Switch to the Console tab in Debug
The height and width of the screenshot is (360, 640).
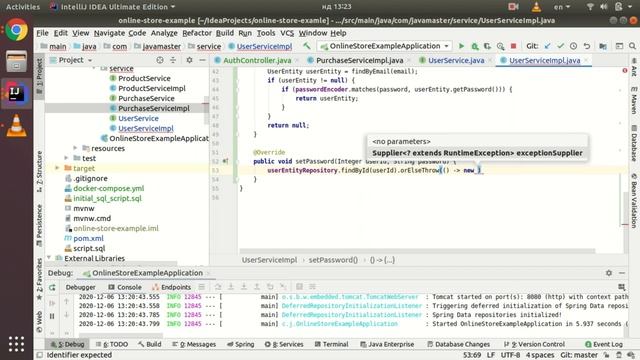click(x=125, y=287)
